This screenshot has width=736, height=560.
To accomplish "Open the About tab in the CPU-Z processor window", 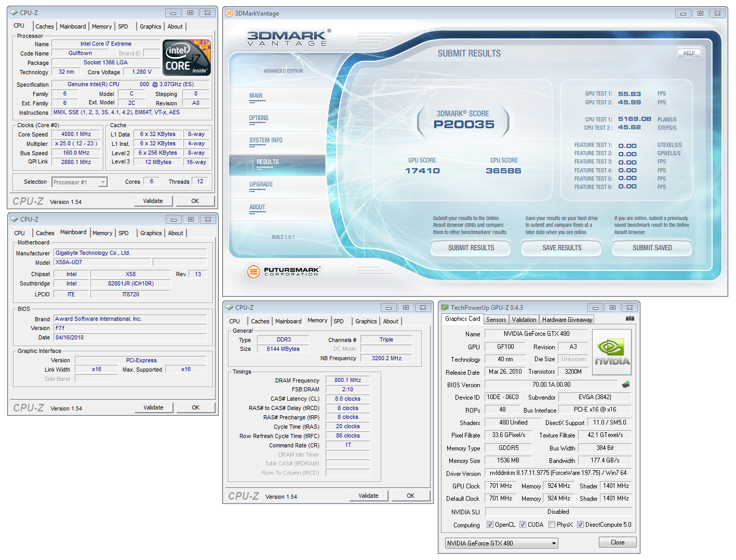I will 175,26.
